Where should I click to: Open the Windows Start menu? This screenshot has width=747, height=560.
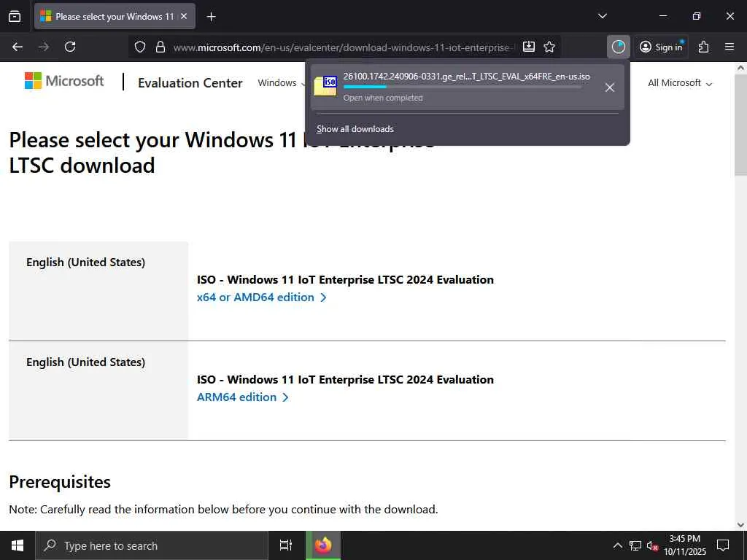click(18, 545)
